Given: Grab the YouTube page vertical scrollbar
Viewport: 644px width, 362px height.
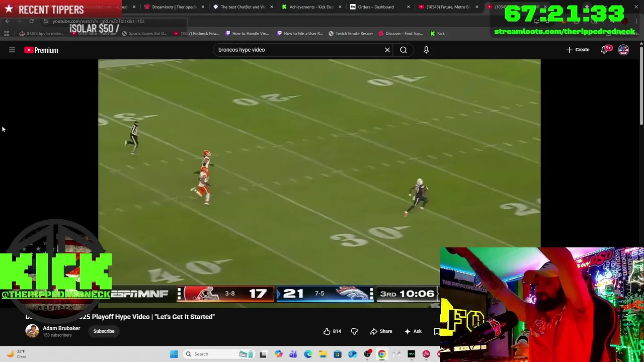Looking at the screenshot, I should click(641, 85).
